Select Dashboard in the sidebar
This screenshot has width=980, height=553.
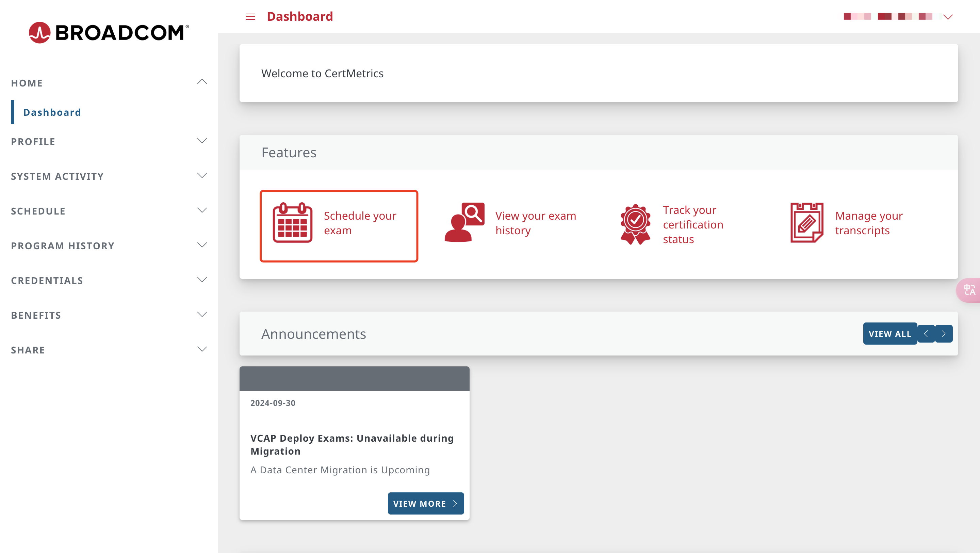[x=52, y=112]
